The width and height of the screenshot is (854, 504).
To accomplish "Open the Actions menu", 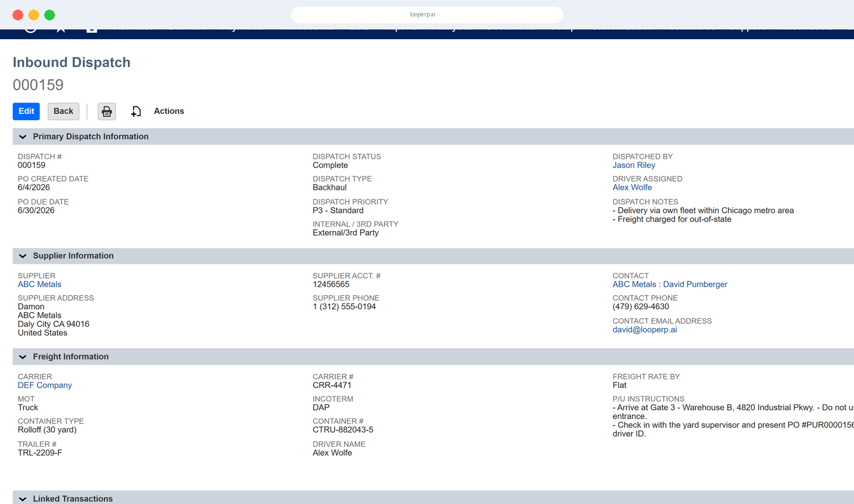I will pos(169,111).
